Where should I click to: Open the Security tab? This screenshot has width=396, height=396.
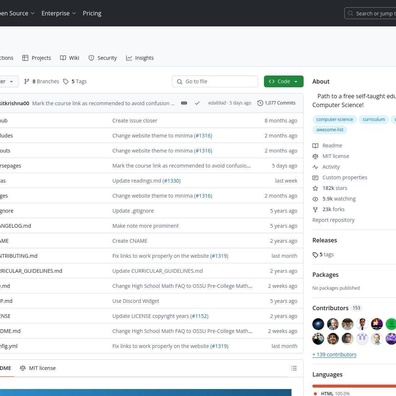[102, 58]
